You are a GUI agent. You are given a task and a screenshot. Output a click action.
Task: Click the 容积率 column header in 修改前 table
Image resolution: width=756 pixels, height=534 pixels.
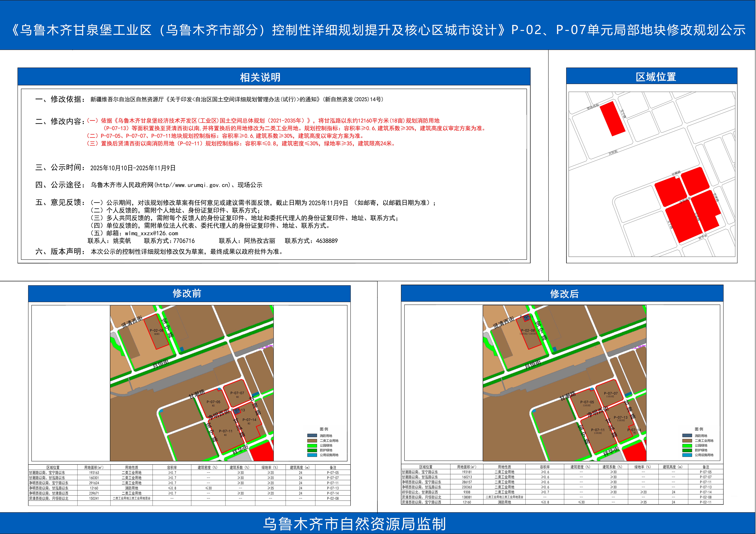coord(172,467)
